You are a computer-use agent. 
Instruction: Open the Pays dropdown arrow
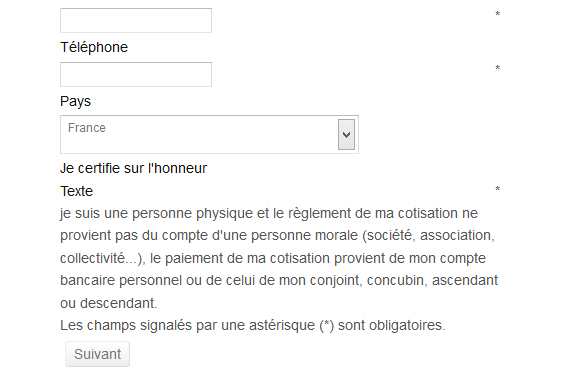coord(346,134)
